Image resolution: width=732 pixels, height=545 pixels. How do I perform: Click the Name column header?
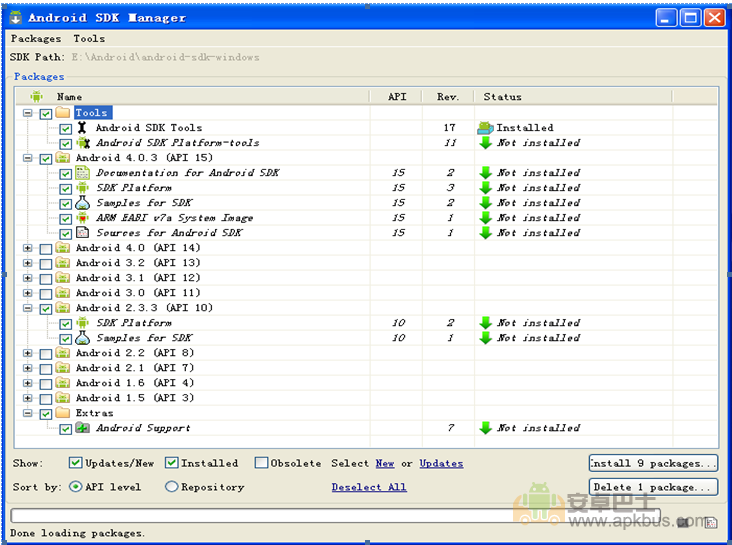pyautogui.click(x=193, y=97)
